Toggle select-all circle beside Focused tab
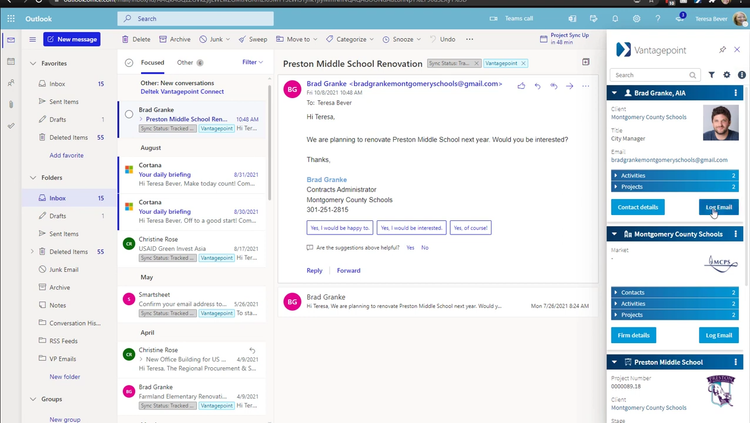The image size is (750, 423). [x=129, y=62]
